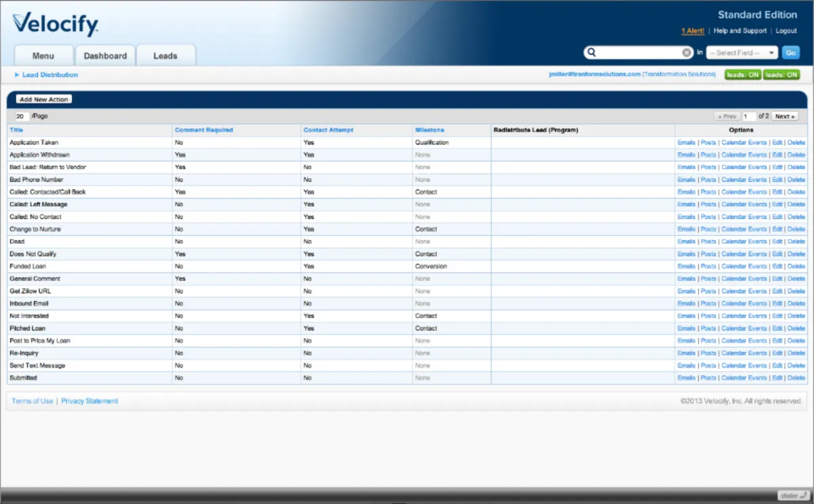Click the Standard Edition label
This screenshot has height=504, width=814.
tap(758, 14)
